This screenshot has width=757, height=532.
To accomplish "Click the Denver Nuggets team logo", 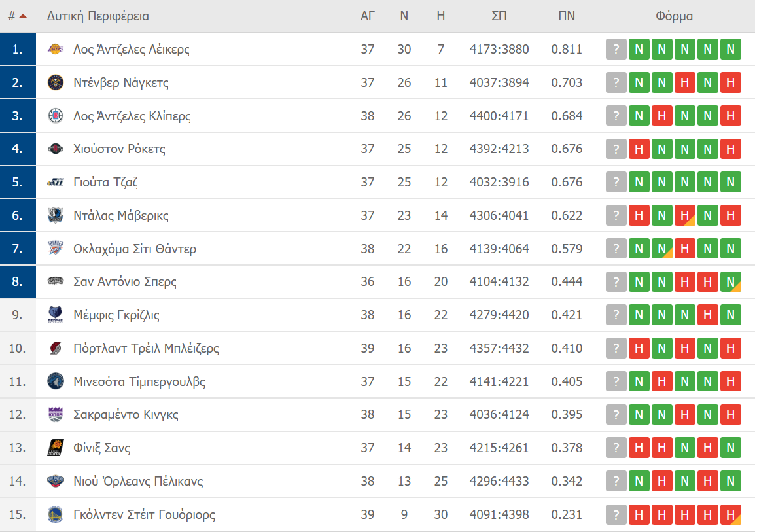I will [56, 83].
